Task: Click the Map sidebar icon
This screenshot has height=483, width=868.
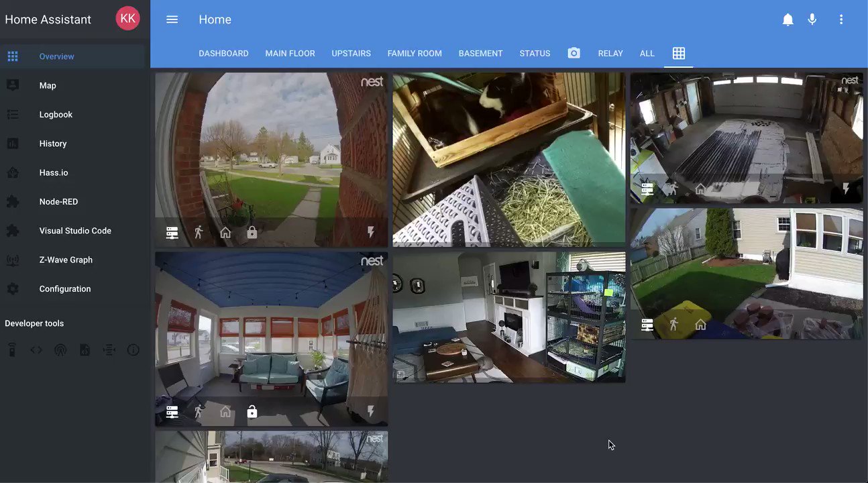Action: [x=13, y=85]
